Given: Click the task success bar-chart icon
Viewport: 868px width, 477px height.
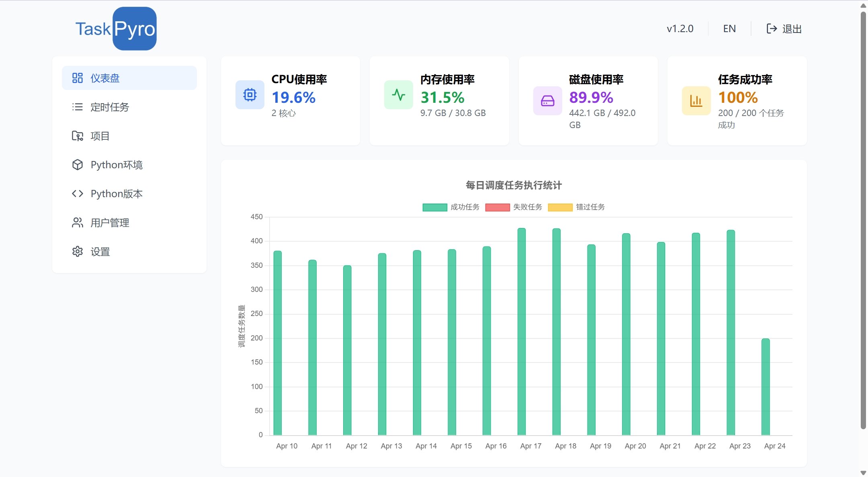Looking at the screenshot, I should (x=696, y=101).
